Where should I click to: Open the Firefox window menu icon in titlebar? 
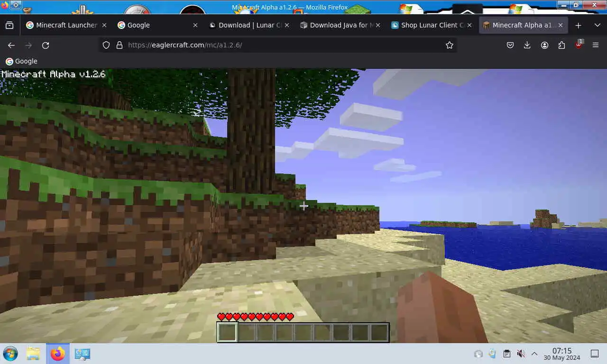point(5,6)
